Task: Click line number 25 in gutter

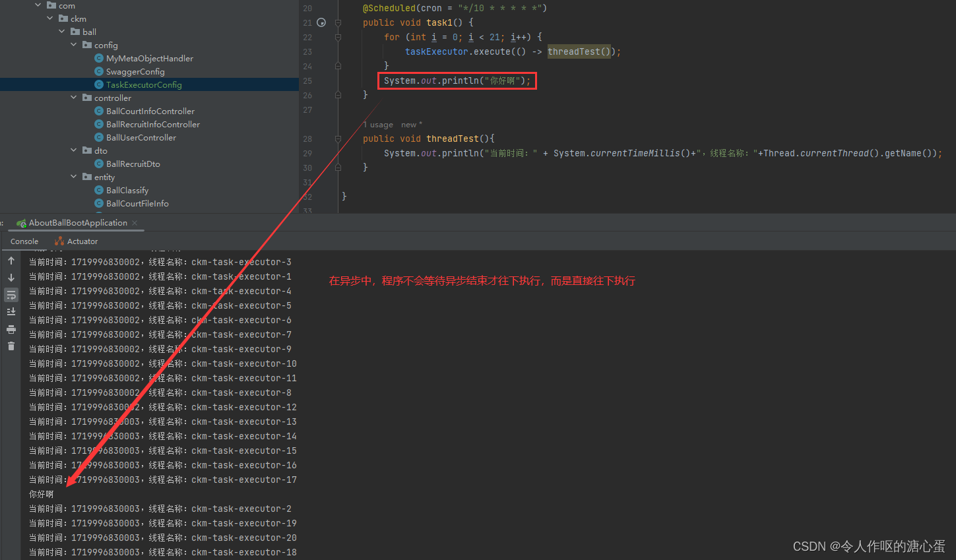Action: click(x=307, y=80)
